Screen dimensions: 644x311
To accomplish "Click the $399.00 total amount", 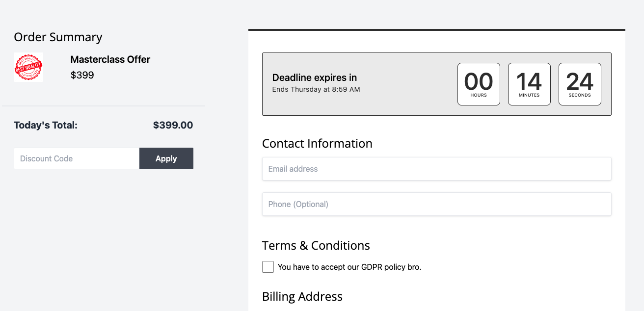I will tap(173, 125).
